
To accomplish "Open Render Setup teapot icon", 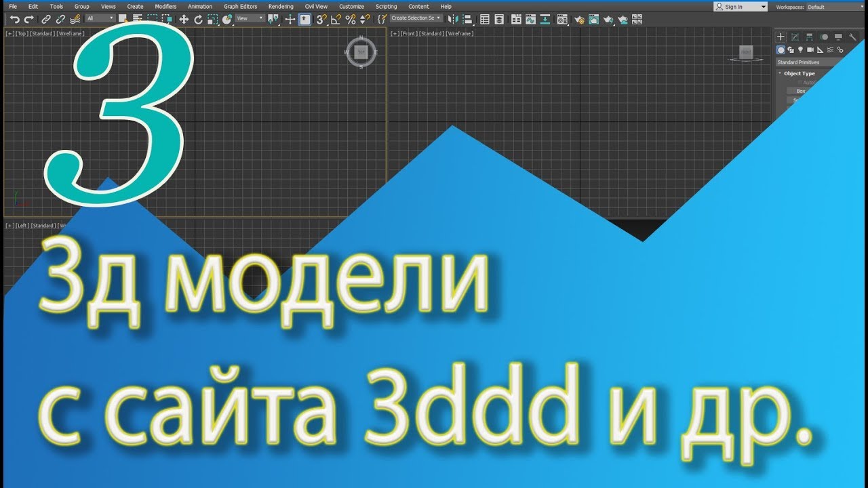I will (x=580, y=19).
